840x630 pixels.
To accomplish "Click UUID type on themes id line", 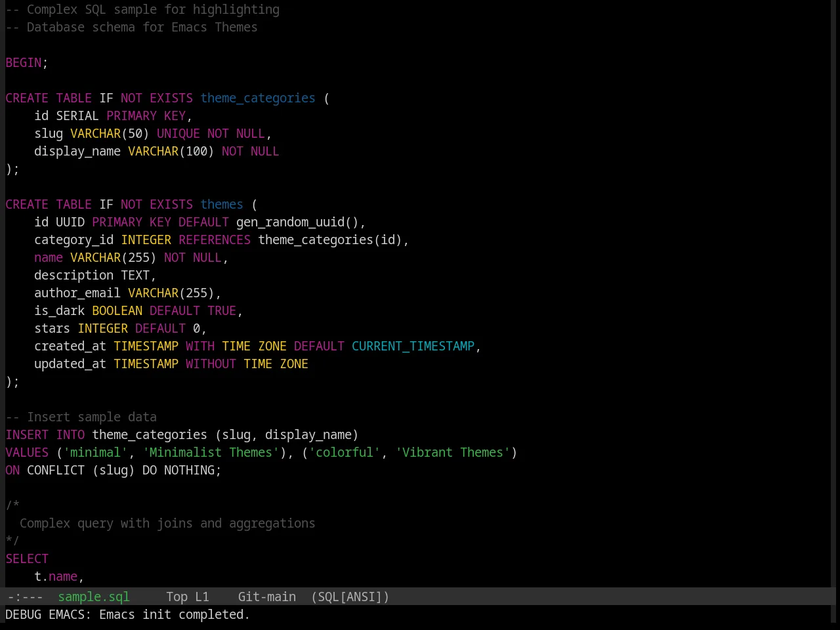I will (70, 222).
